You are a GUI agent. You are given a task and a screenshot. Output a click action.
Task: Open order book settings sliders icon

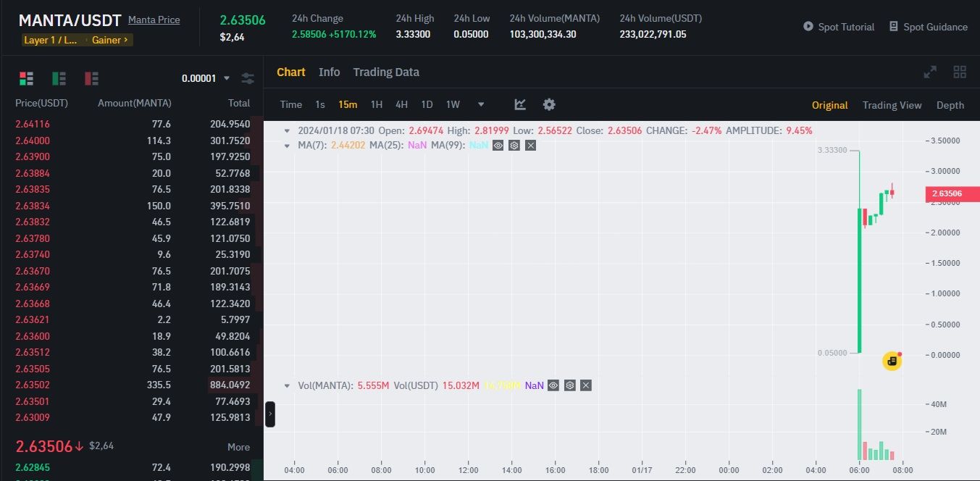pos(248,78)
